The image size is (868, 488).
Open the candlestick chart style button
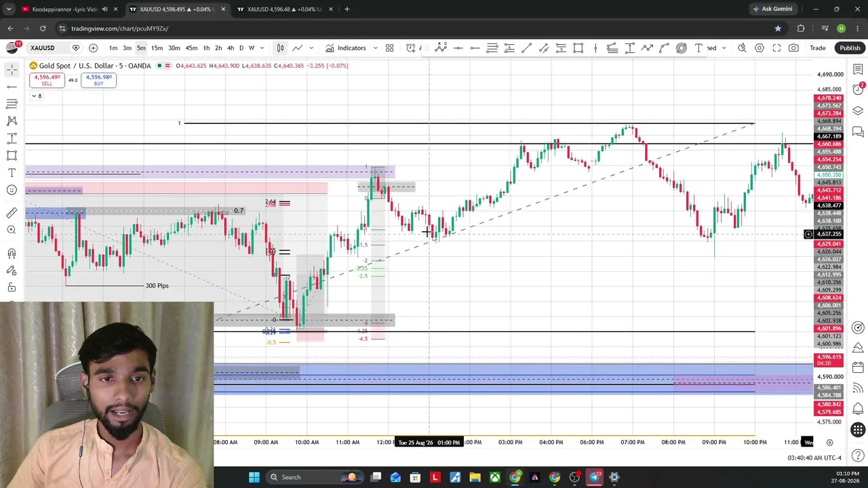280,48
